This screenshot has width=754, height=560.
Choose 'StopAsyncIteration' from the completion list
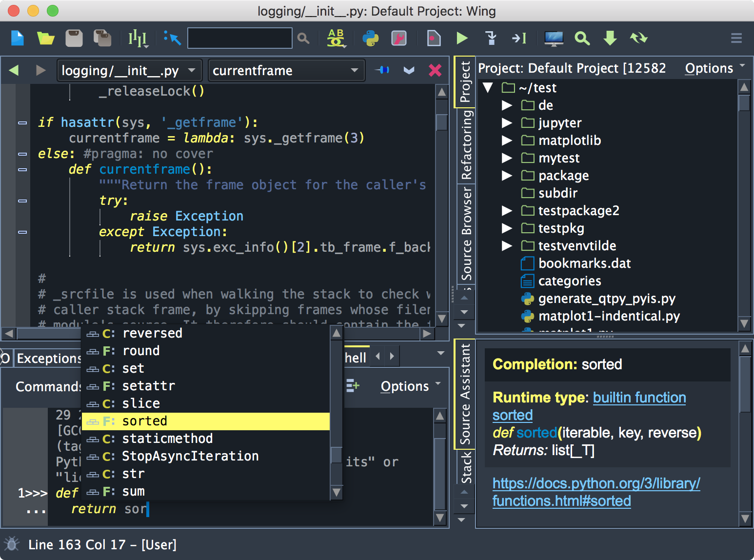point(206,456)
